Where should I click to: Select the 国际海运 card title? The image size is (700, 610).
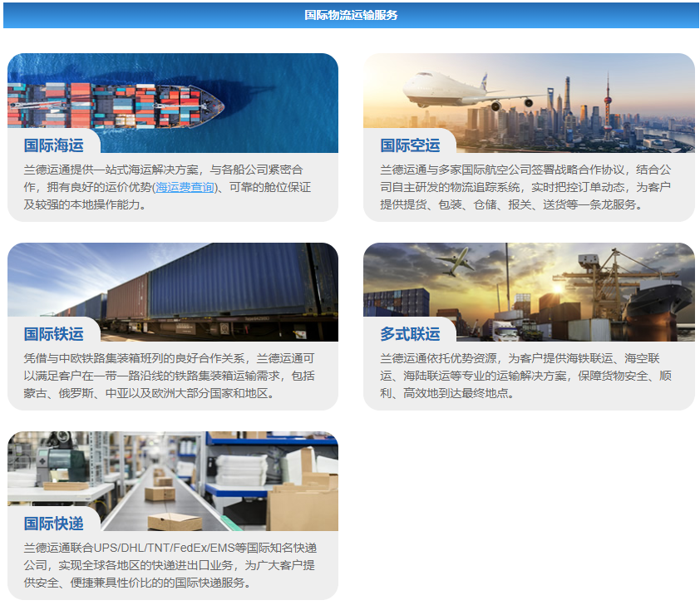pos(54,145)
